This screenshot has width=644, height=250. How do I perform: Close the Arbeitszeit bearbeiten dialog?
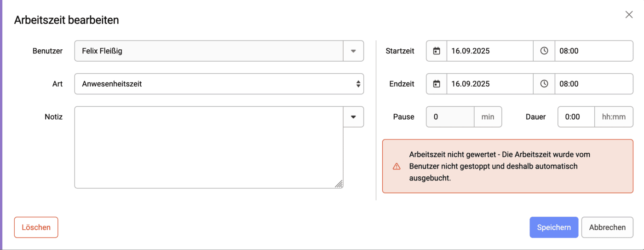629,15
